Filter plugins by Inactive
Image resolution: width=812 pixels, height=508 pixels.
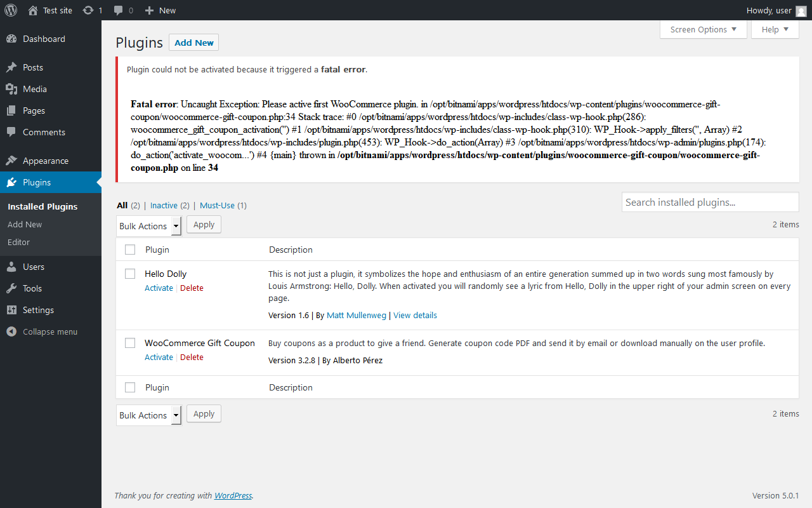[x=164, y=205]
